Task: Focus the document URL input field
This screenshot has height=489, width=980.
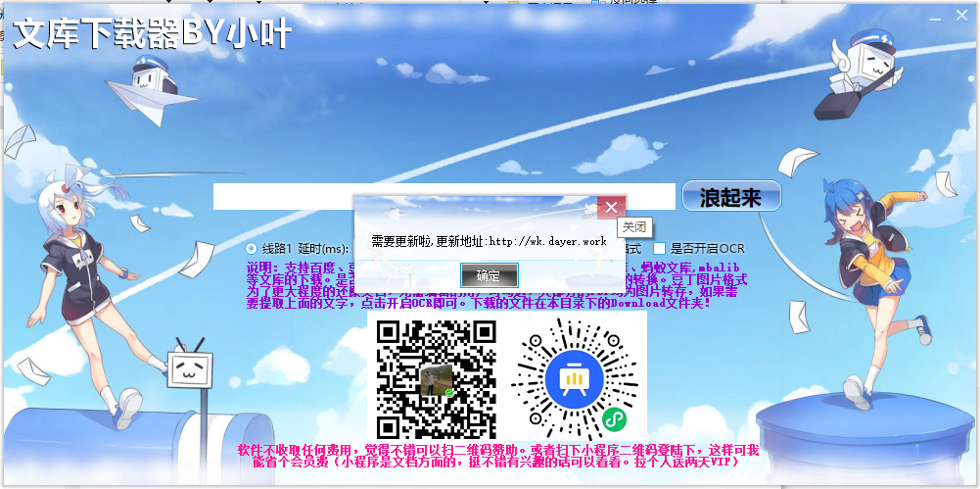Action: (443, 196)
